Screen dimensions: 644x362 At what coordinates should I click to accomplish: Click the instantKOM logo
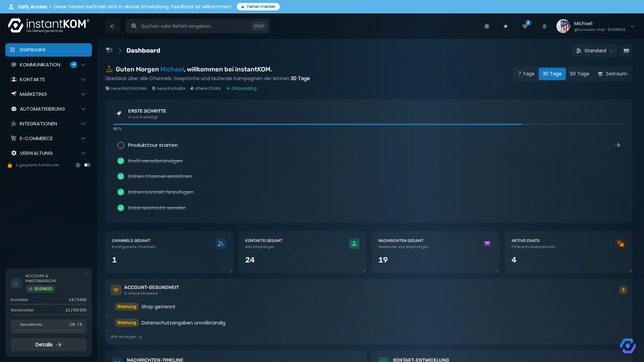tap(49, 26)
